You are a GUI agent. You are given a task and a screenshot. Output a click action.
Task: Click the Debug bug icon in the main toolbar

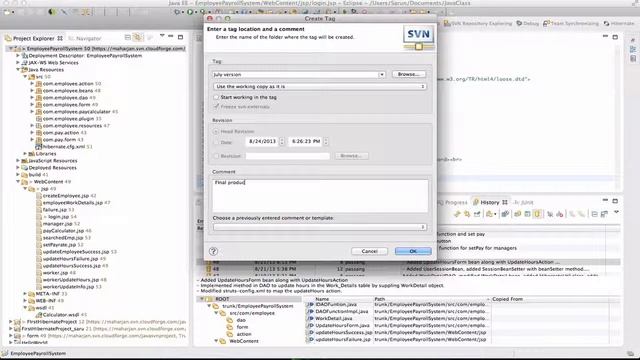[177, 12]
